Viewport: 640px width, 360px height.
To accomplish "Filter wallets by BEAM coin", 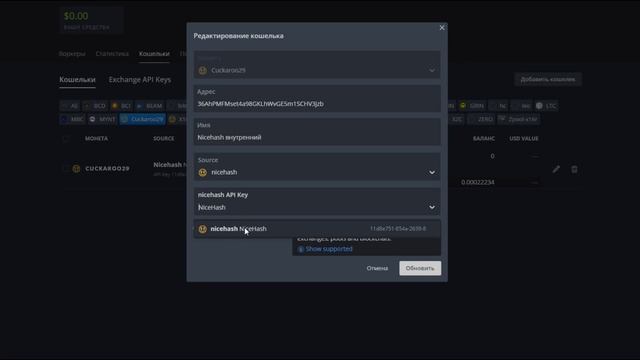I will click(x=150, y=106).
